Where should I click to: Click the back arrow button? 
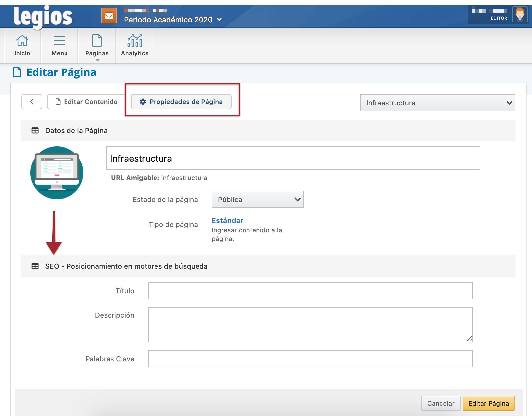(x=32, y=102)
